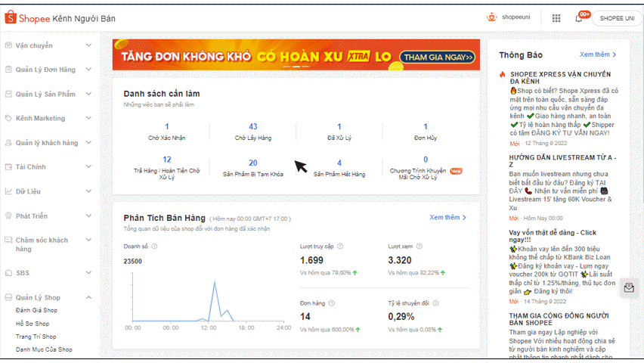
Task: Click the Lượt xem help icon
Action: click(x=419, y=247)
